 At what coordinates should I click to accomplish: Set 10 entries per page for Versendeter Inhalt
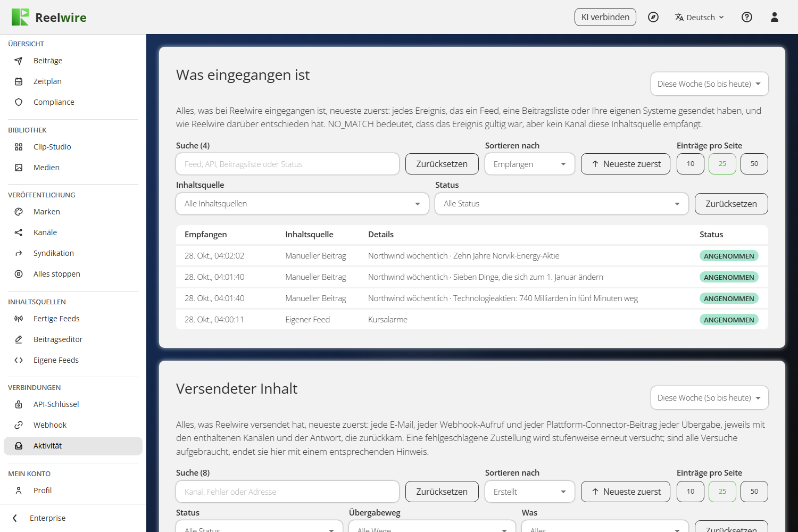[691, 492]
